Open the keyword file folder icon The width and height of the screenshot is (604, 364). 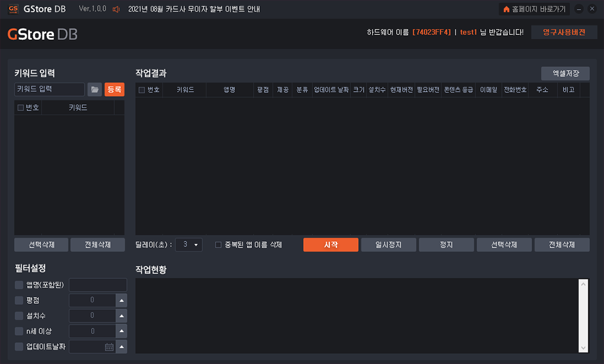[94, 90]
